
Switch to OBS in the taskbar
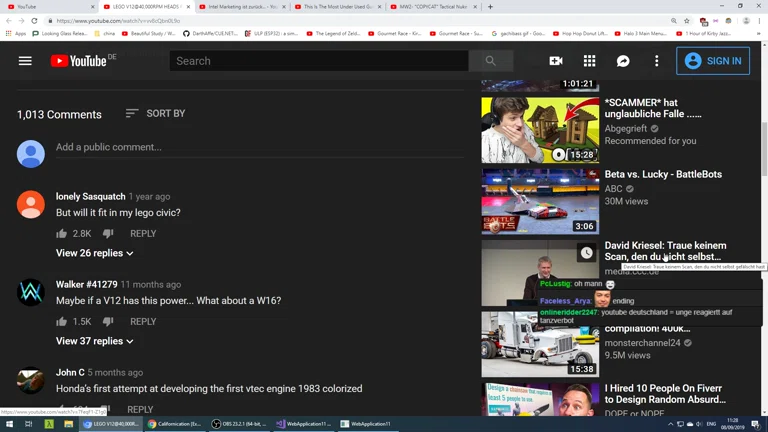[239, 424]
